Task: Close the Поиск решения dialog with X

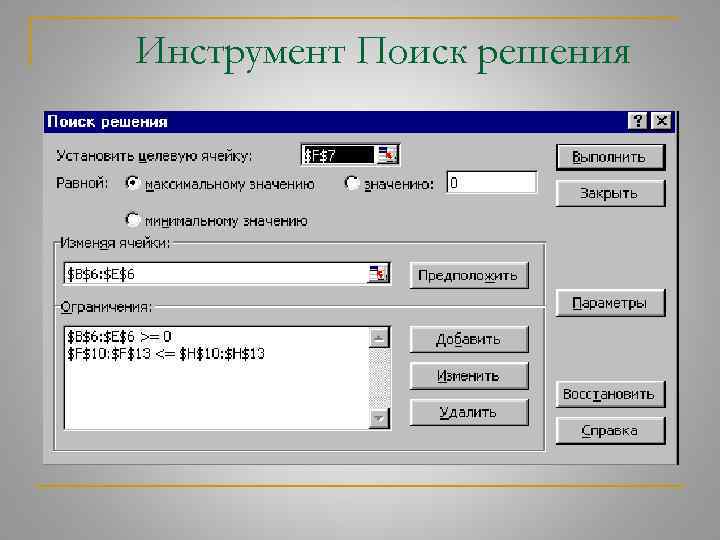Action: (x=662, y=121)
